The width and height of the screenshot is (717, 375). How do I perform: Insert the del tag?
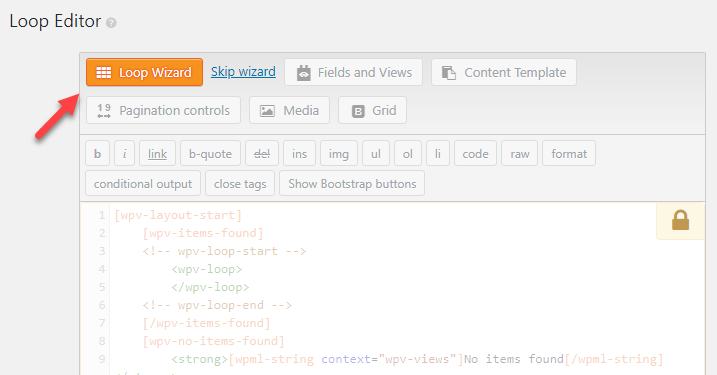pyautogui.click(x=262, y=154)
